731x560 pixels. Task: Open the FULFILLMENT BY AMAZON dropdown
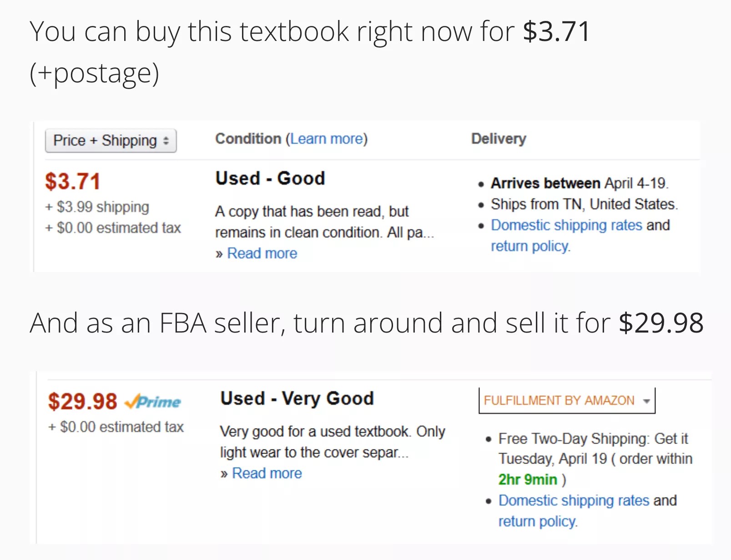[x=566, y=400]
